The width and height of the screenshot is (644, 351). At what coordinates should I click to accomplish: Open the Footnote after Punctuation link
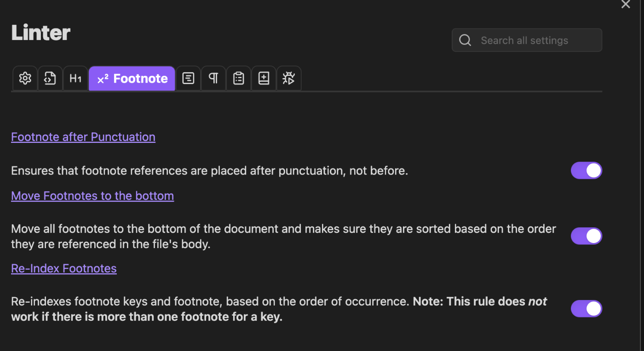(83, 137)
